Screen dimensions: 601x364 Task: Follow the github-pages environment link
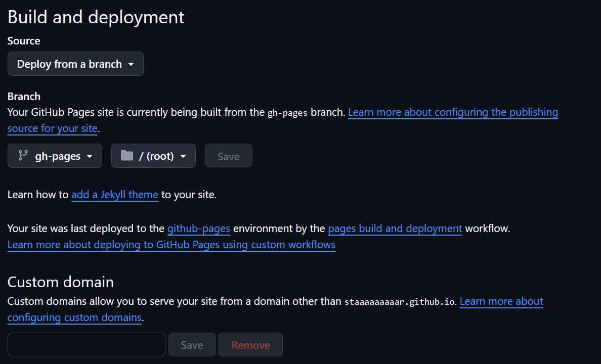(198, 229)
